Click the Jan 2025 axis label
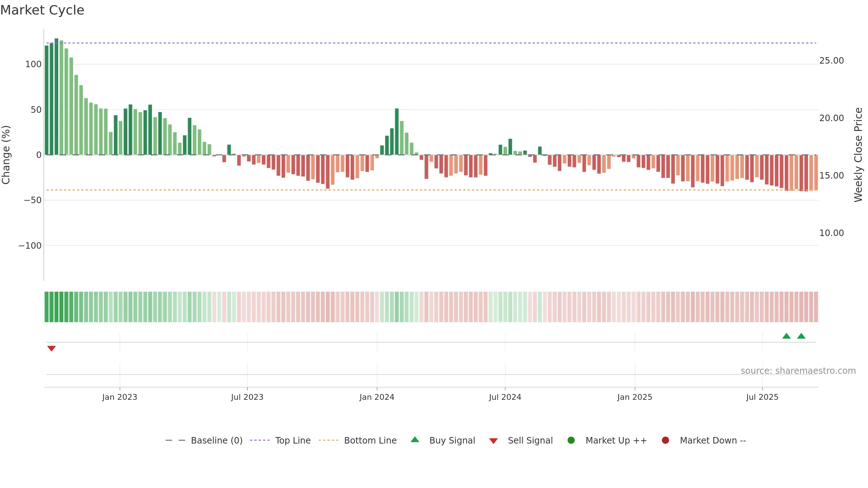 [x=635, y=397]
